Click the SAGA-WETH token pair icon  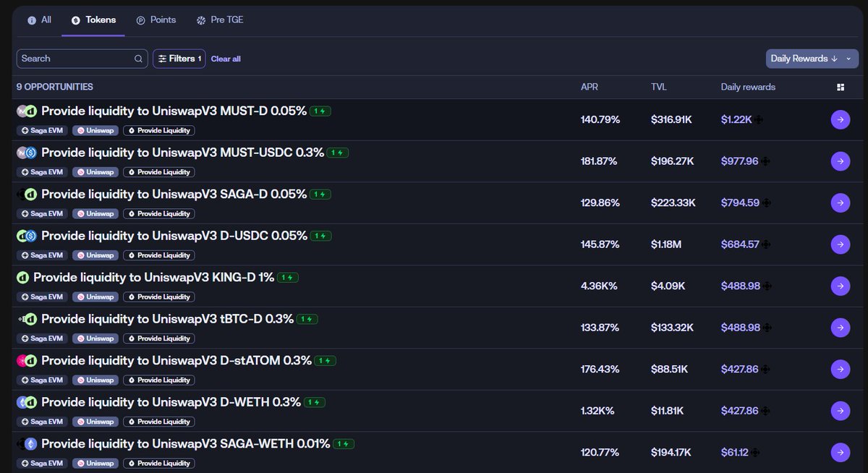click(27, 444)
